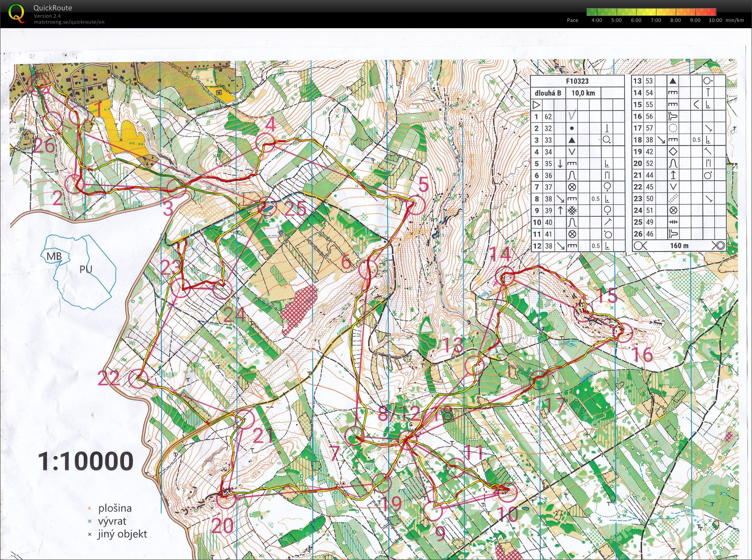752x560 pixels.
Task: Click the 10,0 km cell
Action: pos(583,93)
